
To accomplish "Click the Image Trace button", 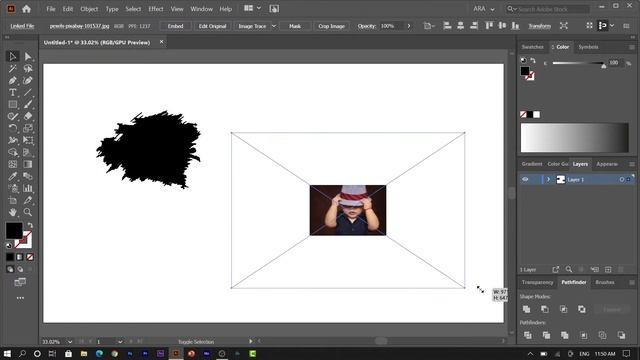I will [252, 26].
